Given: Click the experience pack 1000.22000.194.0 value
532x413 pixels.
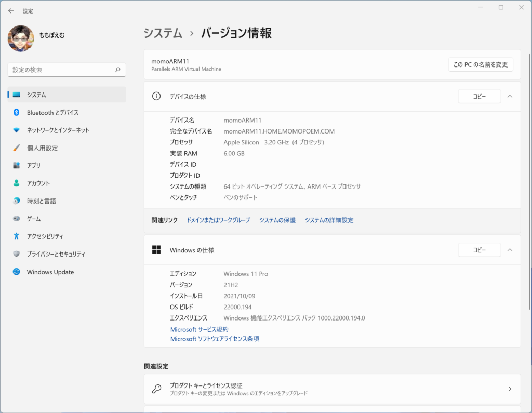Looking at the screenshot, I should [294, 318].
